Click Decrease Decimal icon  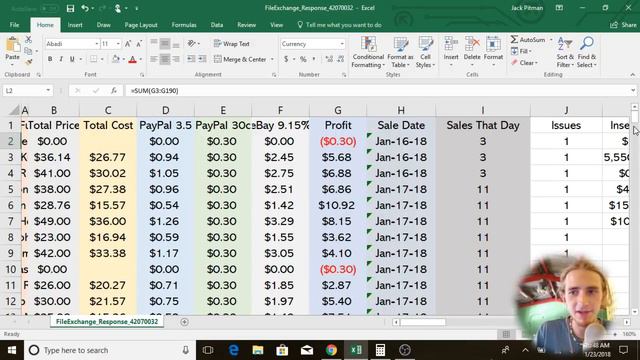pyautogui.click(x=341, y=60)
